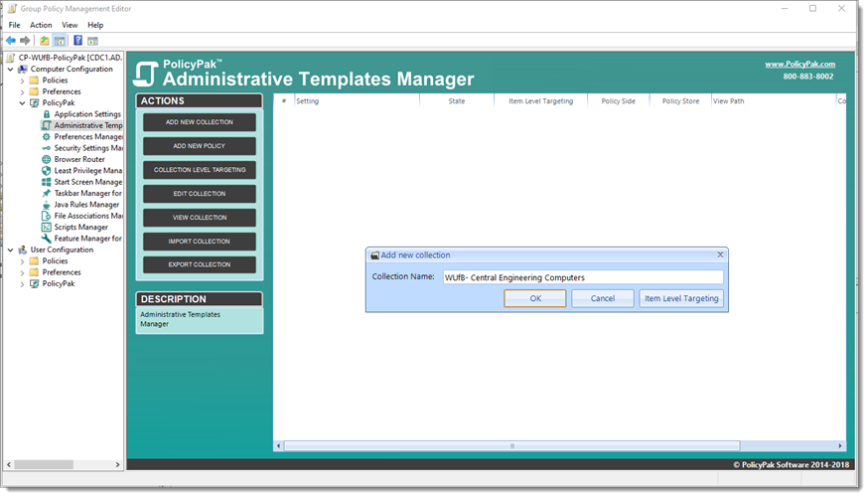Click the Computer Configuration node icon
868x497 pixels.
(x=23, y=70)
